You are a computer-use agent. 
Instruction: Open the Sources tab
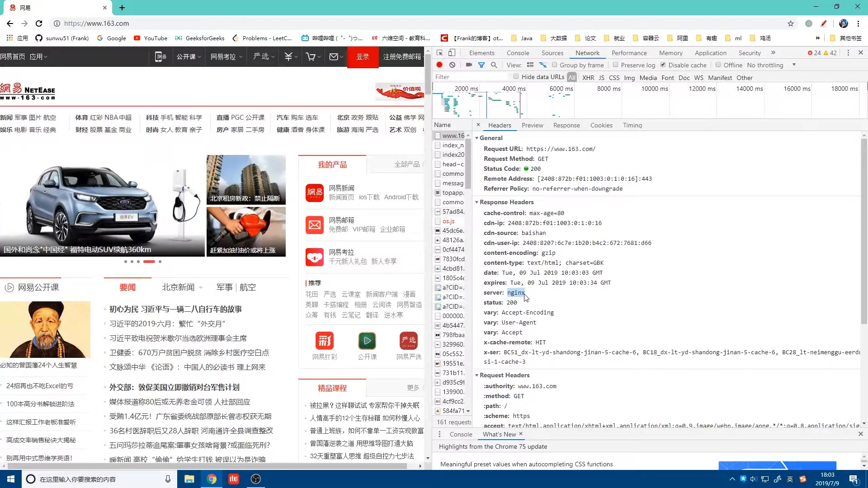pyautogui.click(x=552, y=53)
